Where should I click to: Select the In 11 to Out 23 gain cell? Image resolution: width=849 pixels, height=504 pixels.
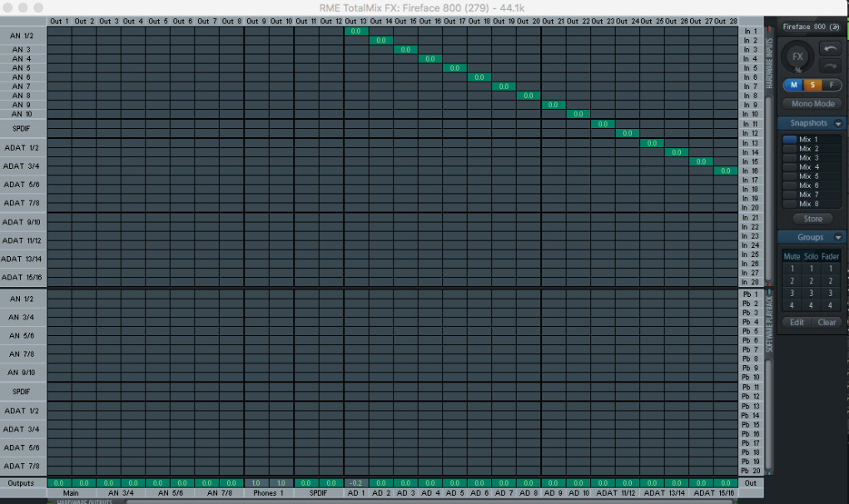pos(603,125)
